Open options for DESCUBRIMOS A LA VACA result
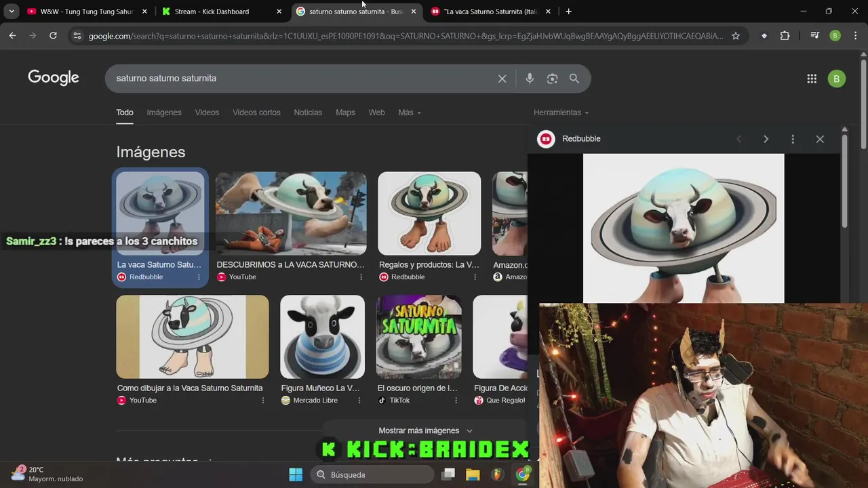 click(361, 277)
